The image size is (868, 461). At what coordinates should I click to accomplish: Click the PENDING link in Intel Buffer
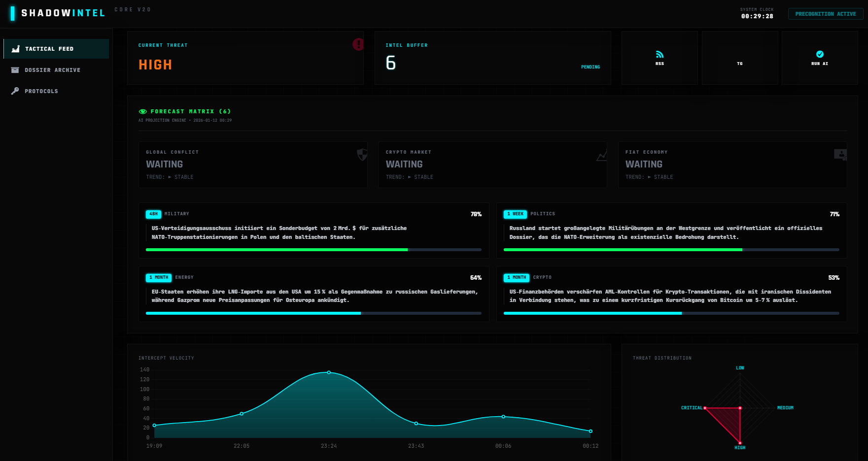[x=590, y=66]
